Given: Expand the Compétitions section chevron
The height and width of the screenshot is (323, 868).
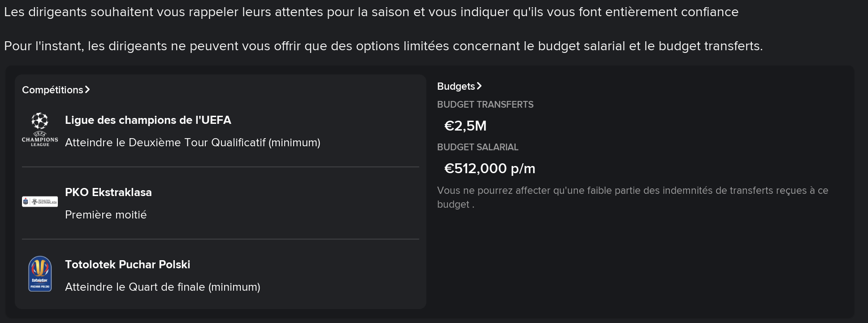Looking at the screenshot, I should click(x=87, y=90).
